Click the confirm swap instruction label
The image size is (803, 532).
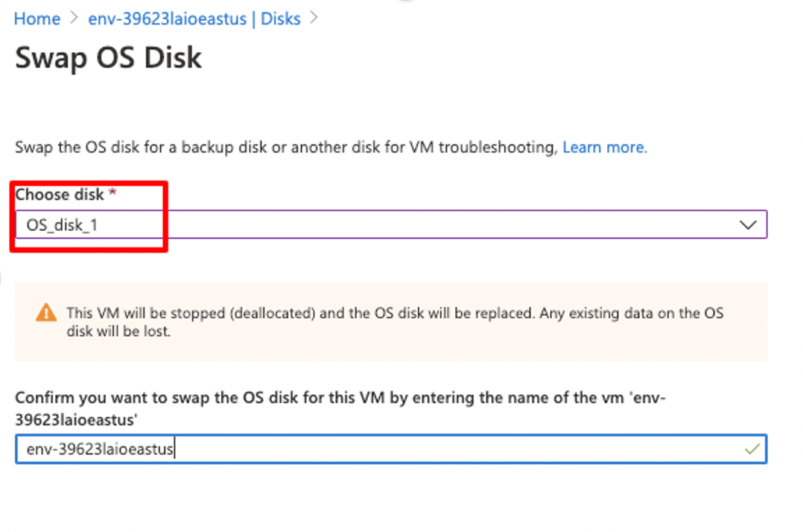(x=298, y=398)
